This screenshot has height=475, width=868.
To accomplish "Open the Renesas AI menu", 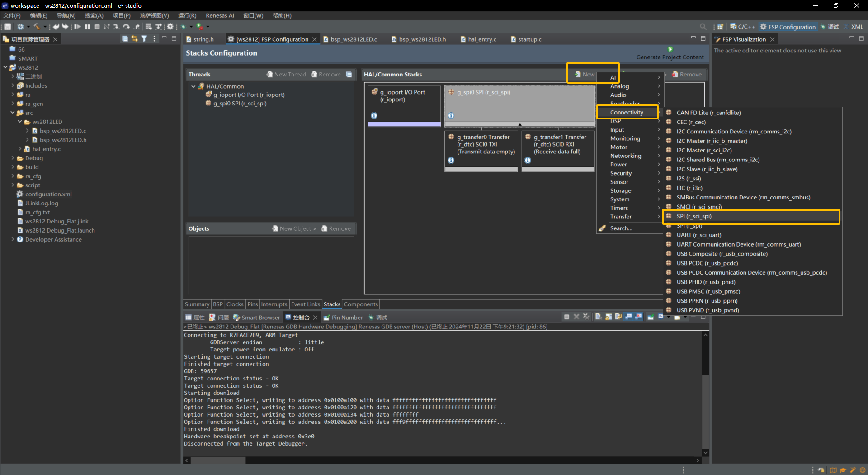I will click(x=220, y=15).
